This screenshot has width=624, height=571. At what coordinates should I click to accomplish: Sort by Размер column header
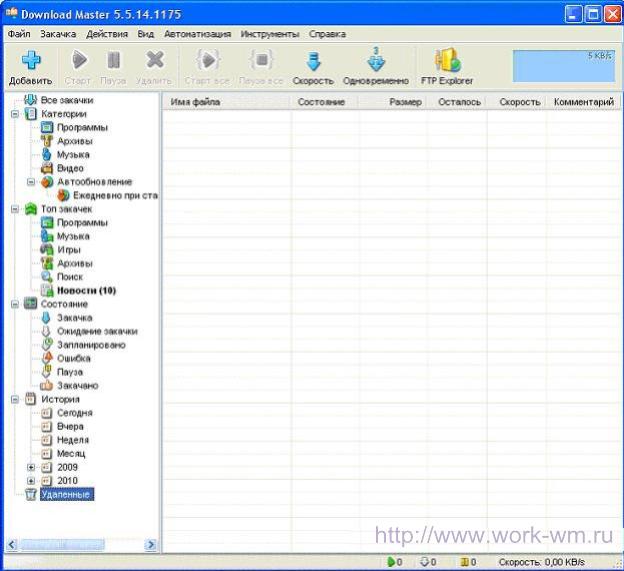pos(392,102)
